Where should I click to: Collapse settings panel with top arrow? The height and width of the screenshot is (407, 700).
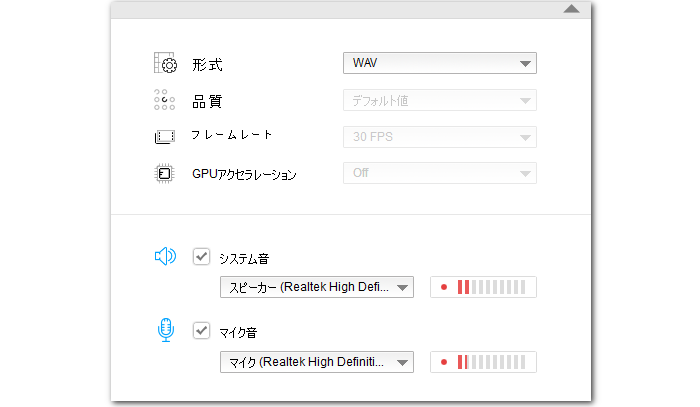tap(571, 8)
